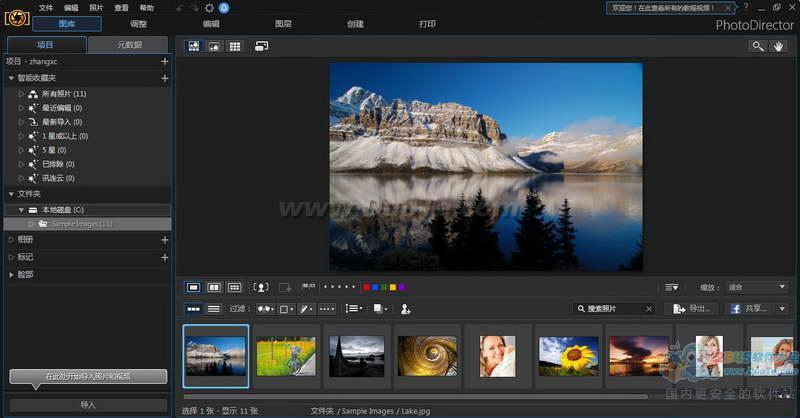This screenshot has width=800, height=418.
Task: Close the welcome tutorial tooltip
Action: 728,8
